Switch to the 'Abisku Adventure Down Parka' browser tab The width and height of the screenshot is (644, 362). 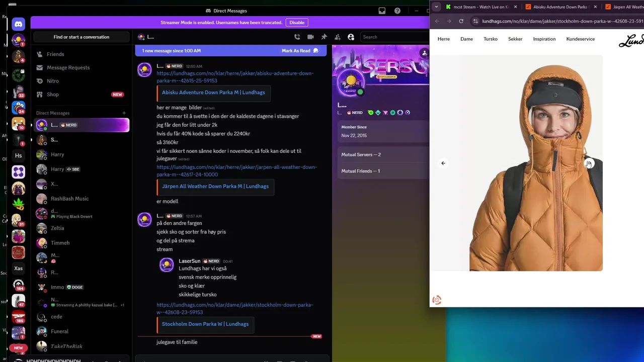pyautogui.click(x=560, y=7)
